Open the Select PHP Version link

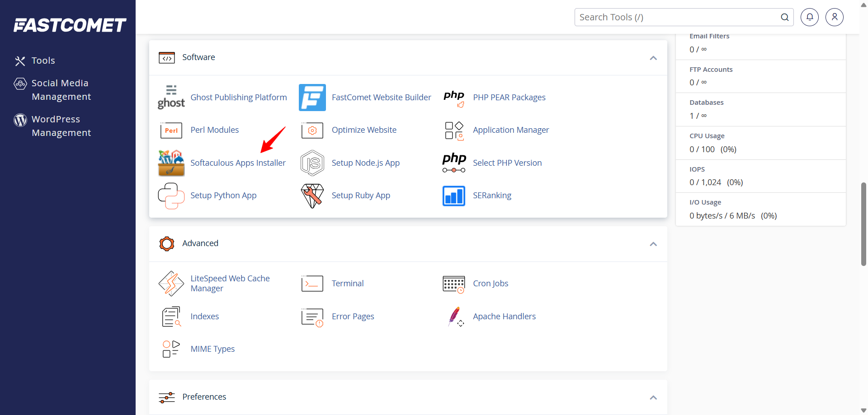(507, 163)
